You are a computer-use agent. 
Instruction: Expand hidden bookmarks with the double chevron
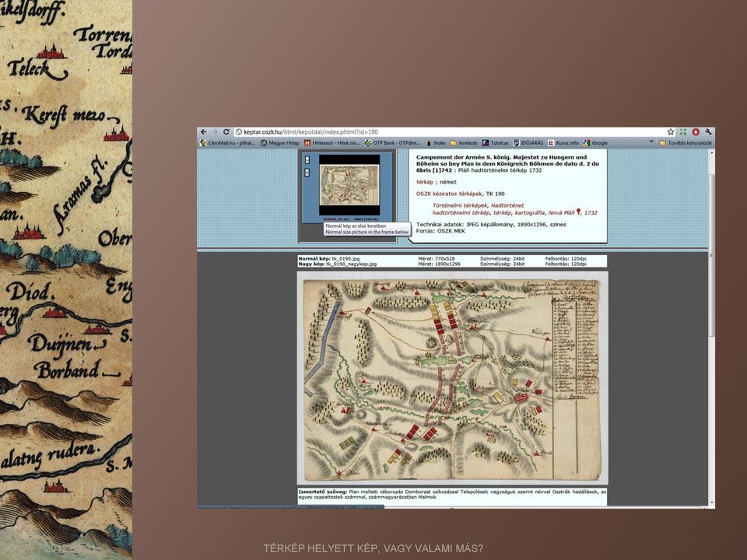(651, 142)
